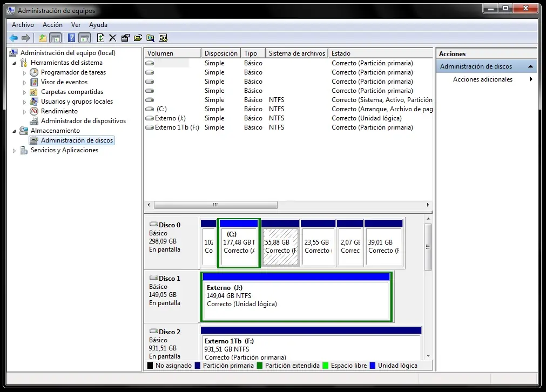The image size is (546, 392).
Task: Click disk view vertical scrollbar thumb
Action: click(428, 247)
